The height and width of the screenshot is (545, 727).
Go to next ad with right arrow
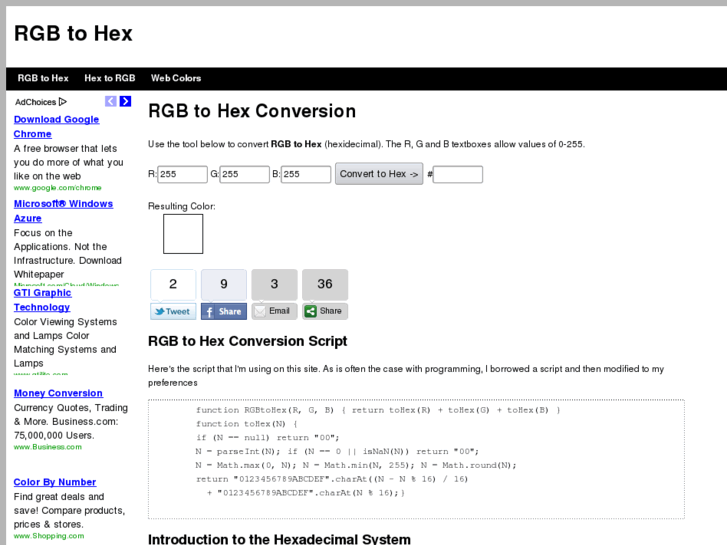coord(125,101)
